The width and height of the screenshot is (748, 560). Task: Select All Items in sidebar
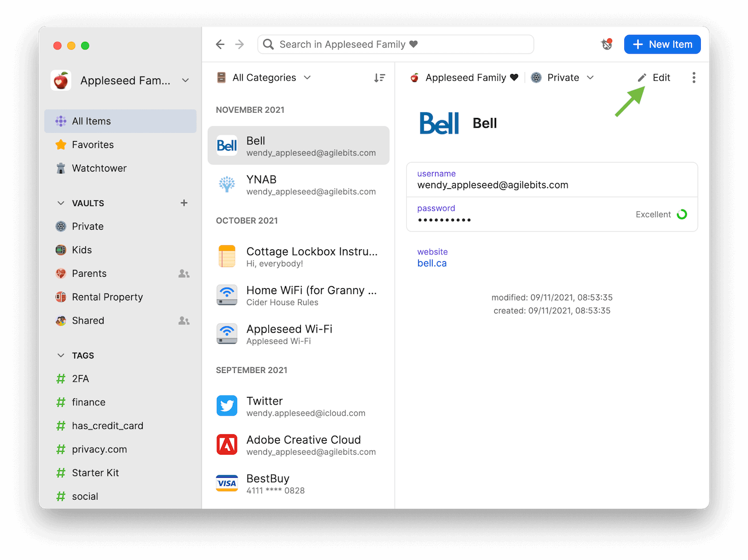point(120,121)
